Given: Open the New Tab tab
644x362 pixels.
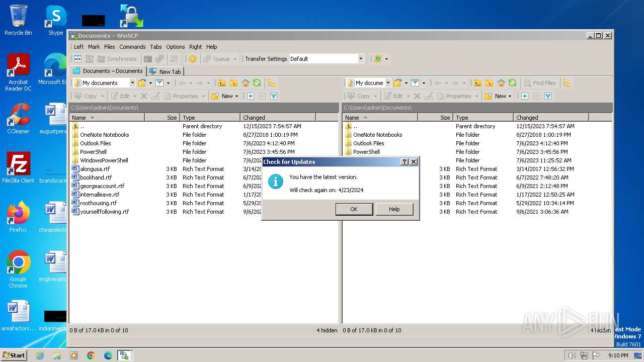Looking at the screenshot, I should [165, 71].
